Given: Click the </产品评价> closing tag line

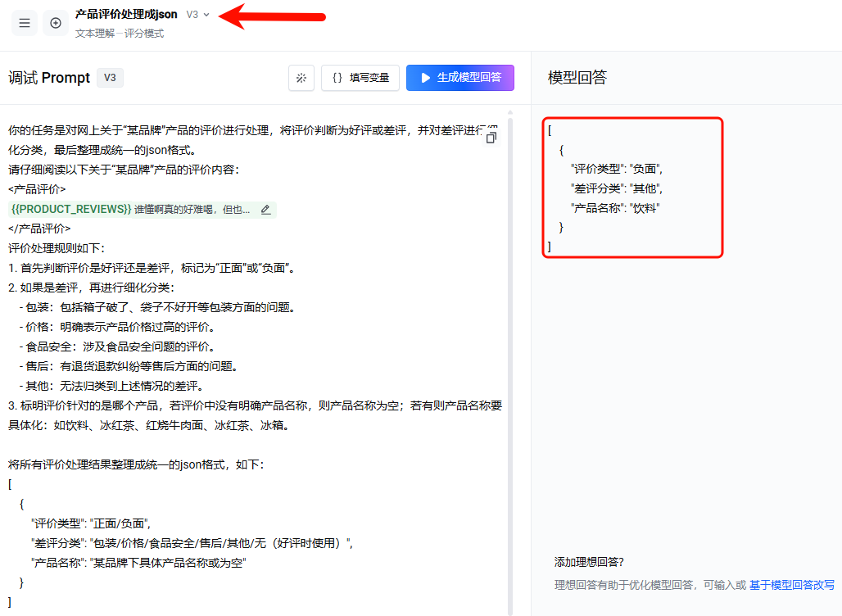Looking at the screenshot, I should [39, 229].
